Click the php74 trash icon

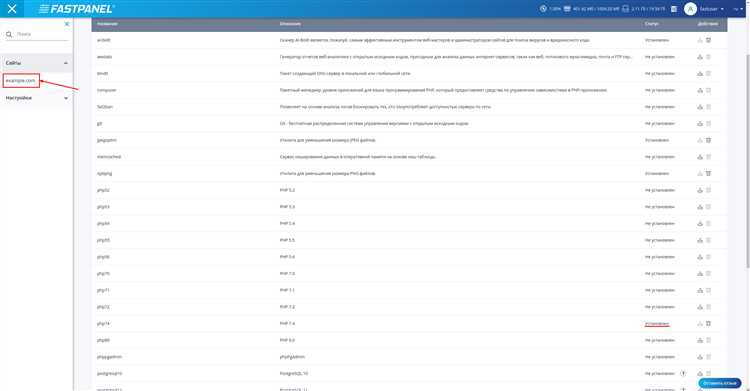(708, 324)
